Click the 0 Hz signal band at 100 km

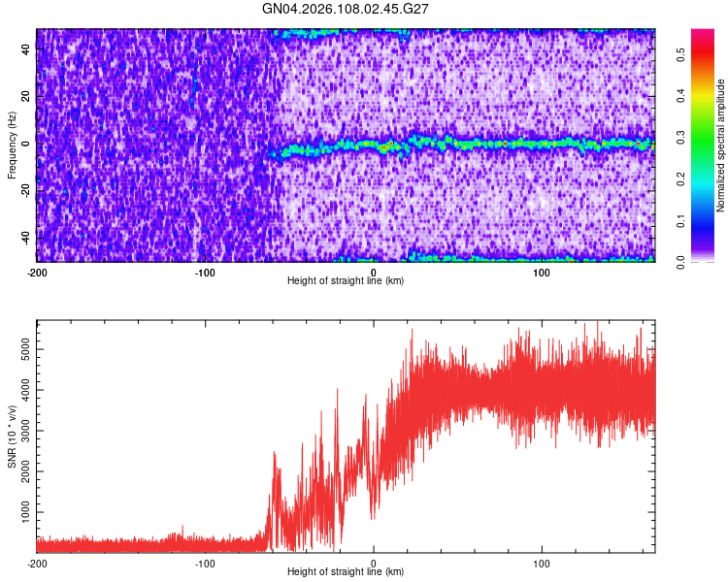542,144
